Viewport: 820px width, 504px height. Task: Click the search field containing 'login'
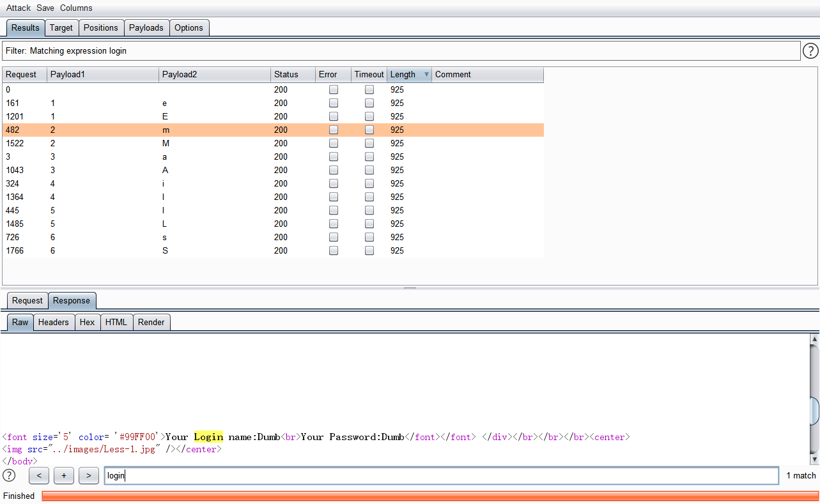coord(441,475)
